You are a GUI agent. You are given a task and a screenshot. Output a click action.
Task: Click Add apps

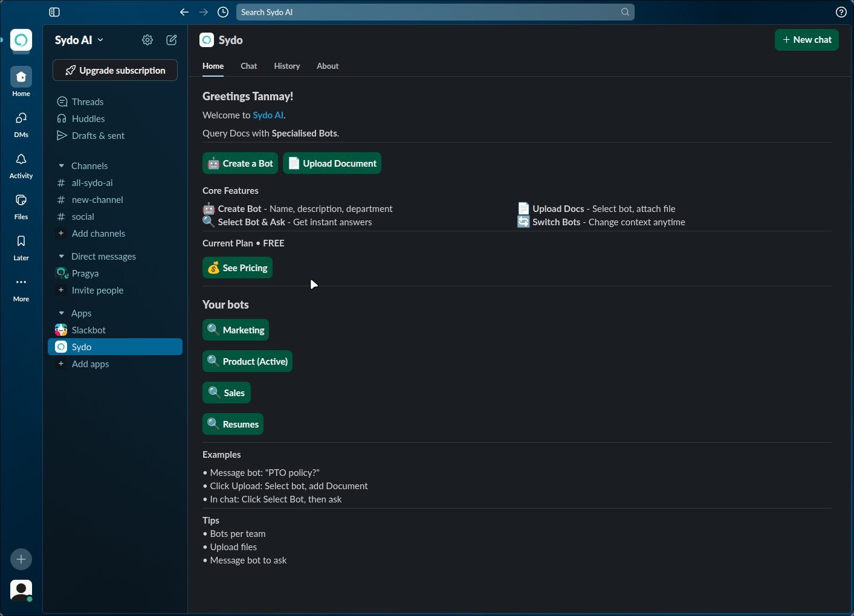(115, 364)
